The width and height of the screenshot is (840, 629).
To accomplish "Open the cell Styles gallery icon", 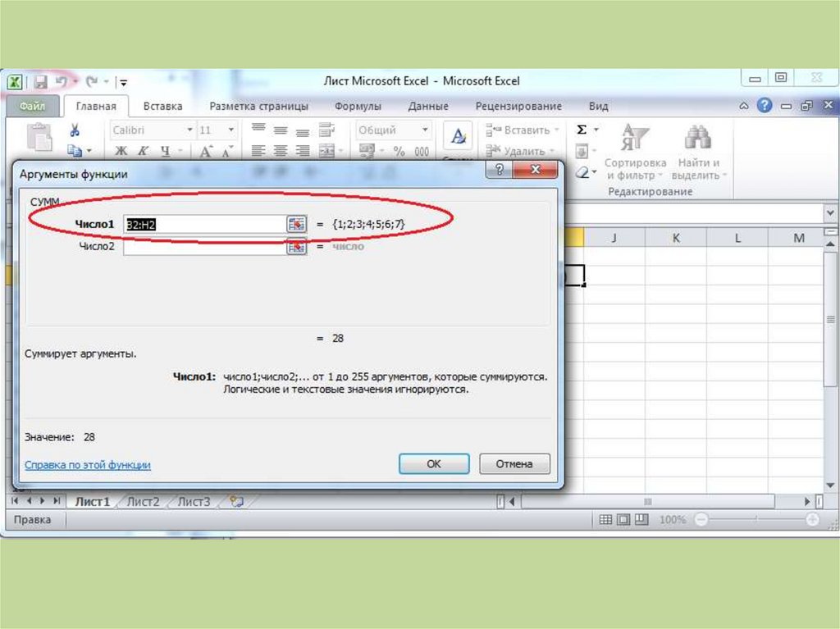I will tap(458, 137).
